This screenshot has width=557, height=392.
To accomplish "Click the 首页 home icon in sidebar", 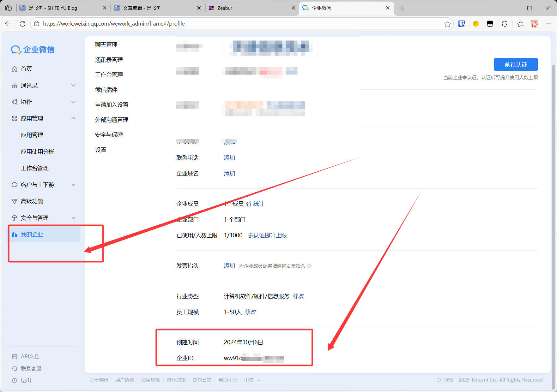I will 15,69.
